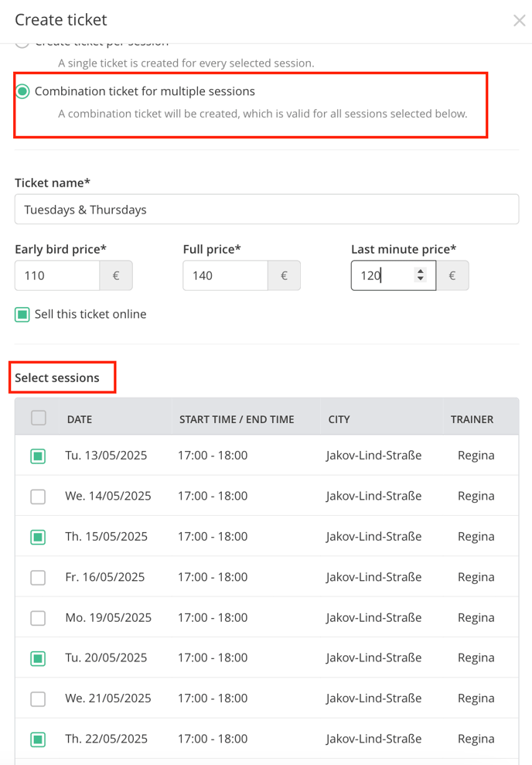Uncheck the Tu. 13/05/2025 session

point(38,456)
